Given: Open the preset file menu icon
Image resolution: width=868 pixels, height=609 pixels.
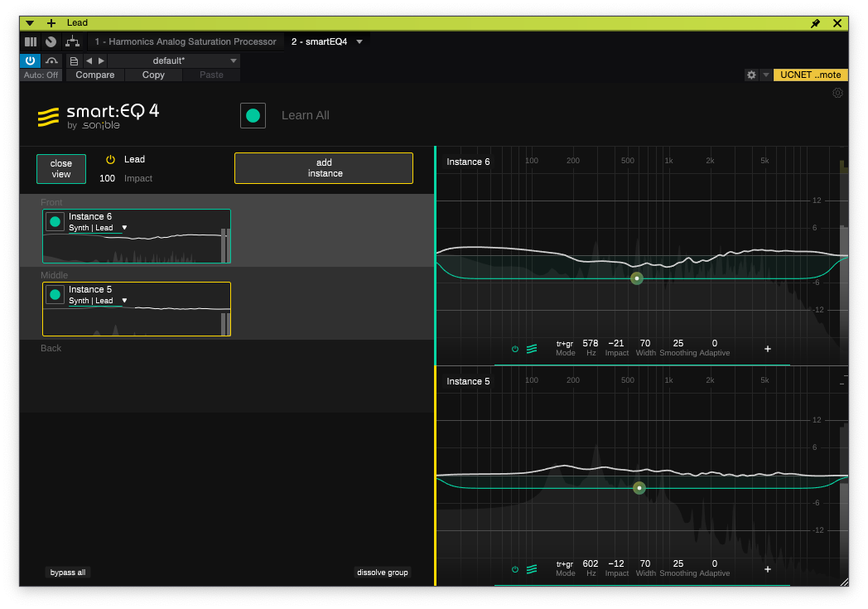Looking at the screenshot, I should pos(74,61).
